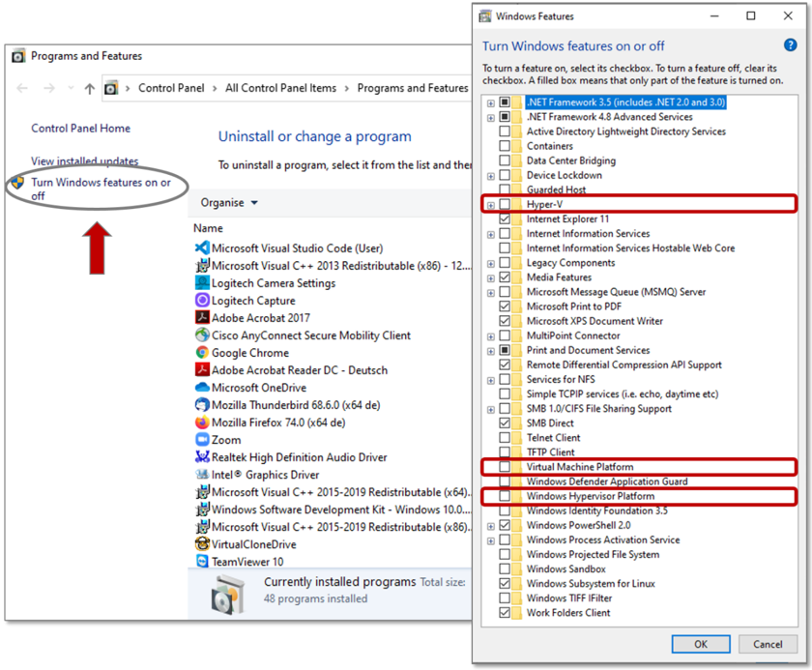Expand the Hyper-V tree node

tap(491, 204)
